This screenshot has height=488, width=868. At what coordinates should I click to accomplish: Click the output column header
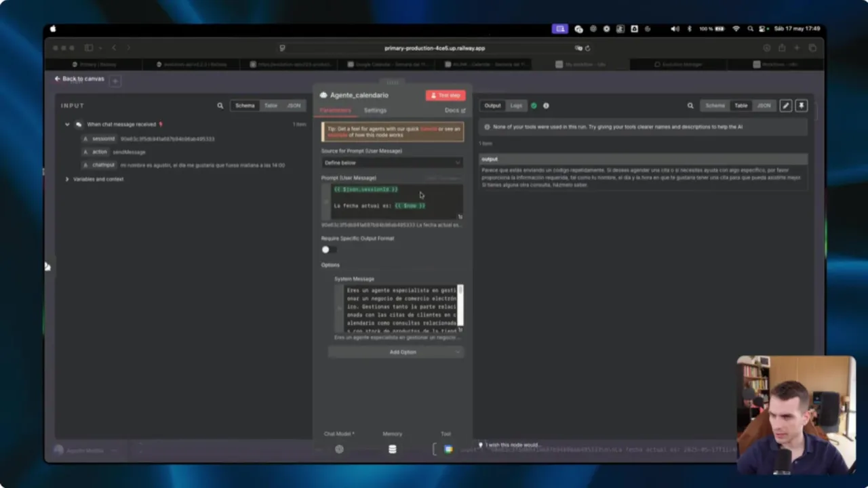click(x=643, y=159)
